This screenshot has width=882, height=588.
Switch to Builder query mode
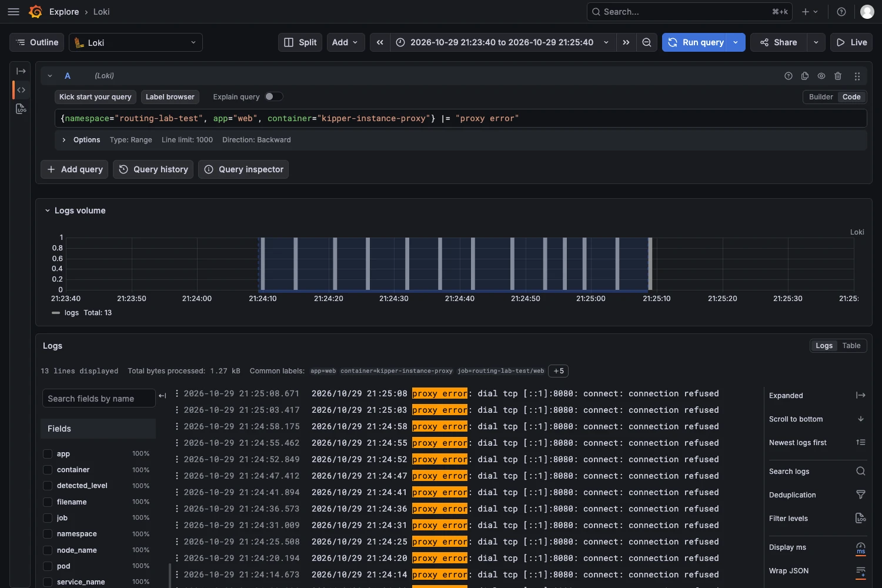tap(821, 97)
